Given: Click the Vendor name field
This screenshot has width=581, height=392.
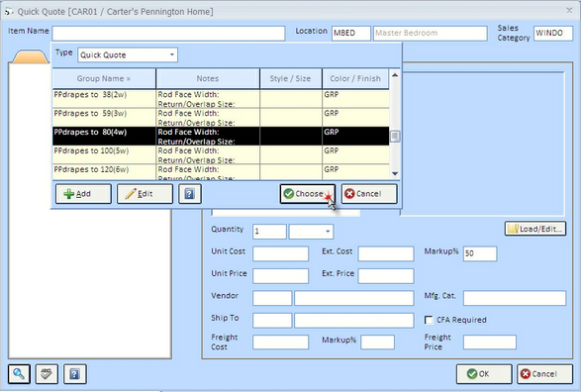Looking at the screenshot, I should (354, 298).
